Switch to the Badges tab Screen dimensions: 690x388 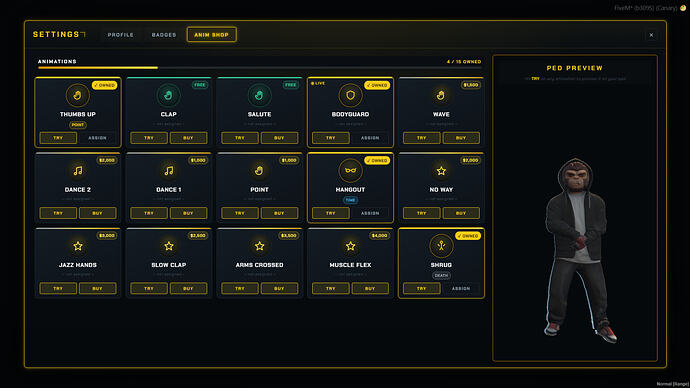(x=164, y=35)
